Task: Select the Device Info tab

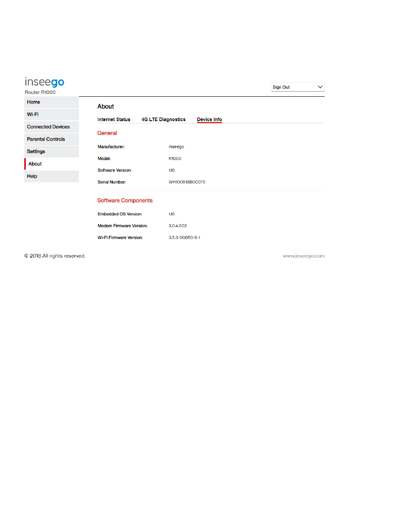Action: click(209, 119)
